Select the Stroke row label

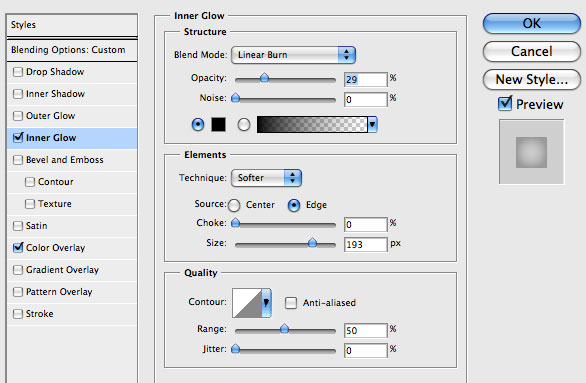click(40, 314)
